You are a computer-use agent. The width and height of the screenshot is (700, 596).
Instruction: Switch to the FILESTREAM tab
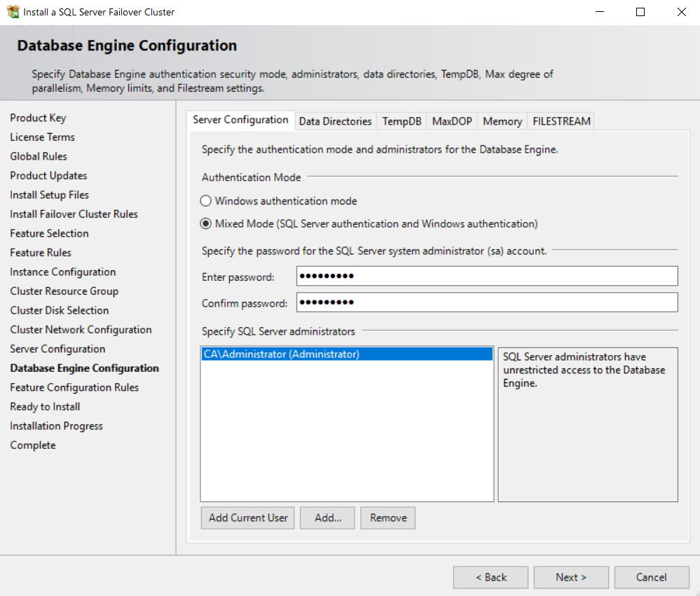[x=561, y=121]
